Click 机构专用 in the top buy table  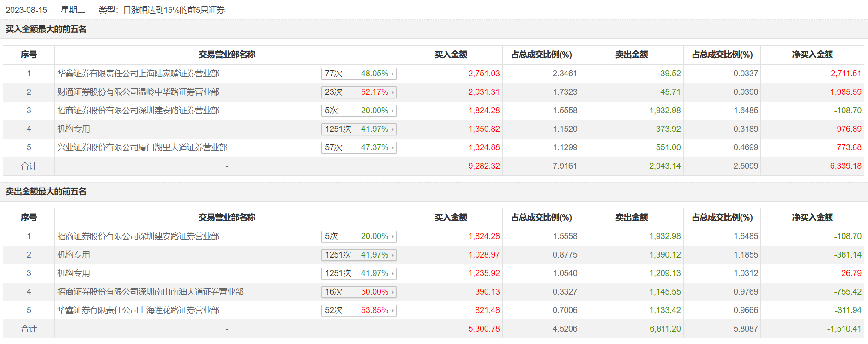click(x=73, y=129)
